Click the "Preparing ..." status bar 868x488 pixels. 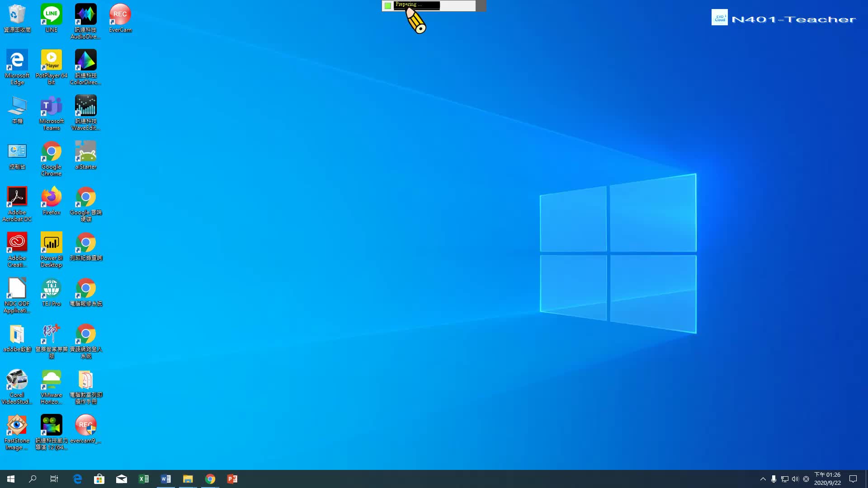click(x=416, y=5)
